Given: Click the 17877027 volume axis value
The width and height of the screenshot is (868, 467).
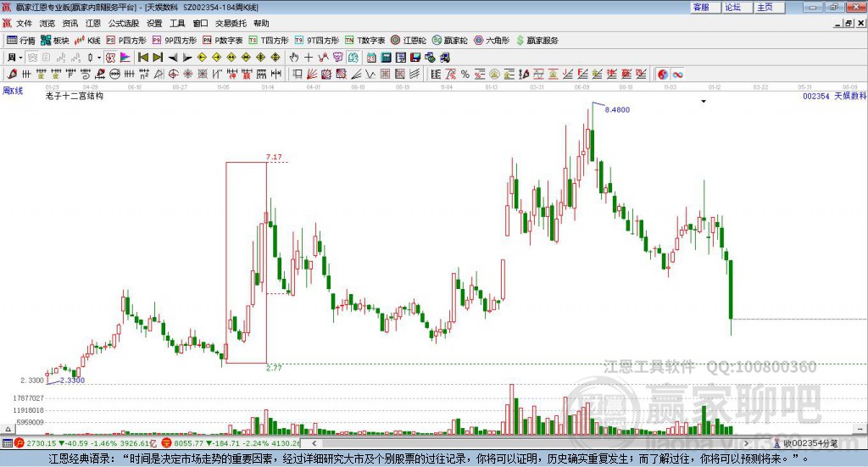Looking at the screenshot, I should [28, 398].
